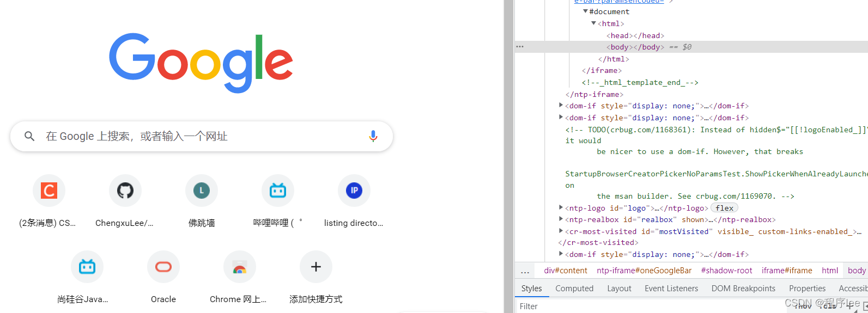Focus the Google search input box
The image size is (868, 313).
tap(202, 136)
